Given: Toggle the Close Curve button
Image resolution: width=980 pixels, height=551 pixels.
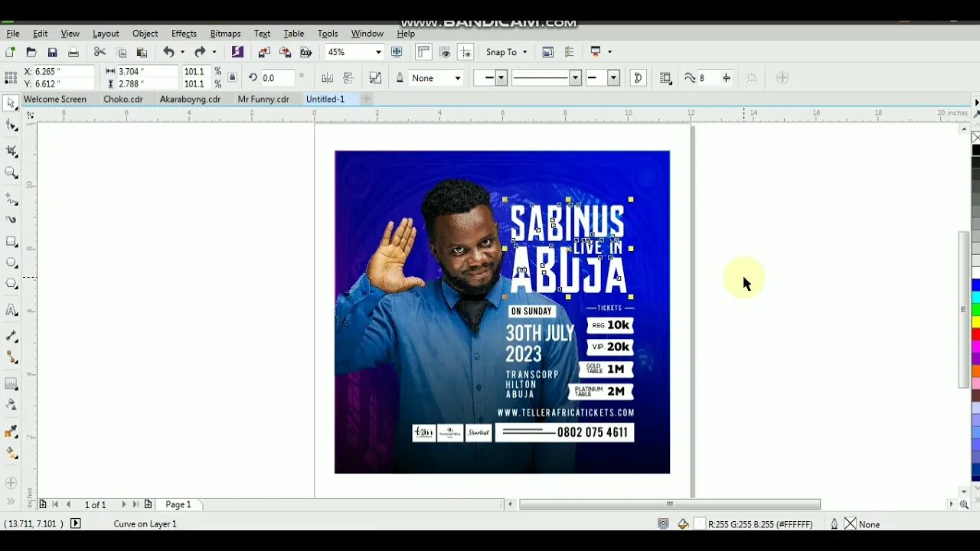Looking at the screenshot, I should pos(638,78).
